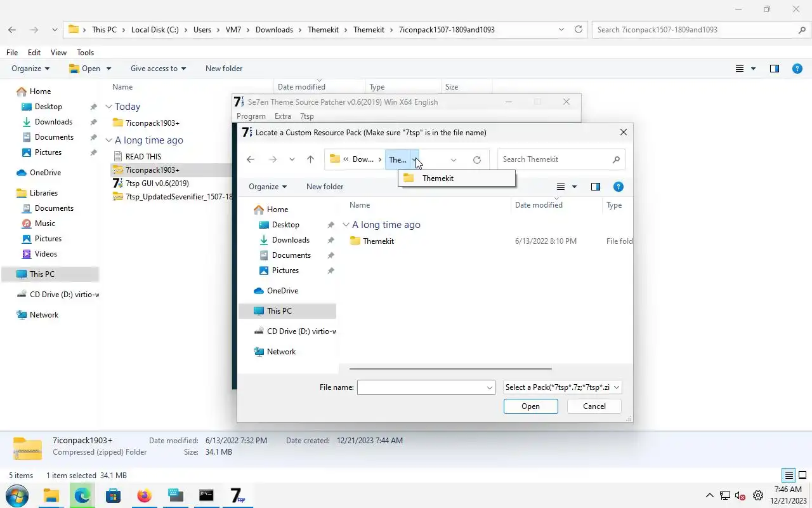
Task: Collapse the Today group in Explorer
Action: point(108,107)
